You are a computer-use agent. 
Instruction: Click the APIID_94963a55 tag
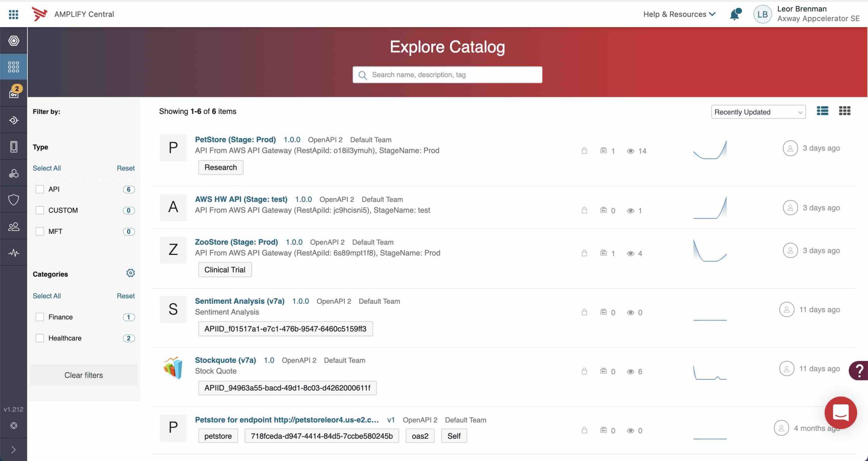point(287,388)
